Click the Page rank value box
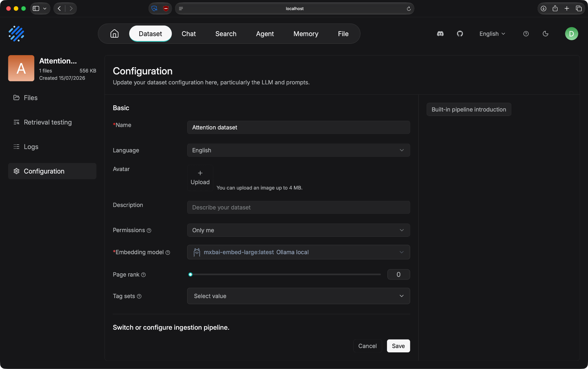 tap(399, 275)
